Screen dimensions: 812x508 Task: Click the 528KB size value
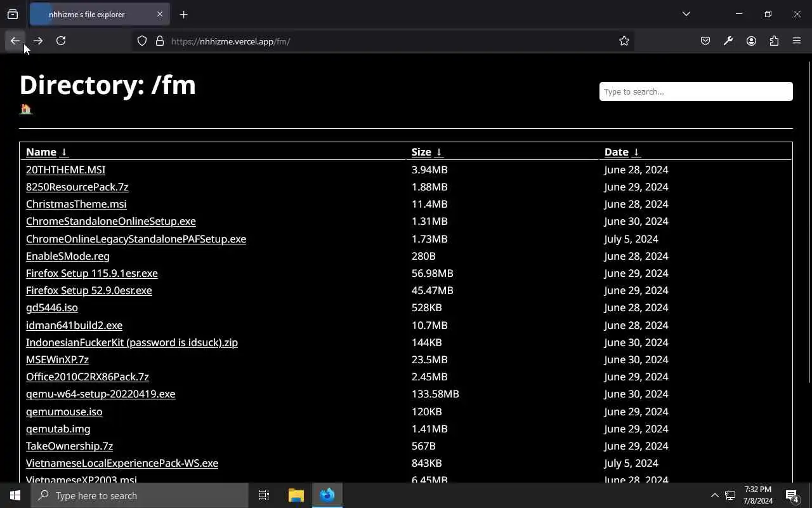[x=426, y=307]
